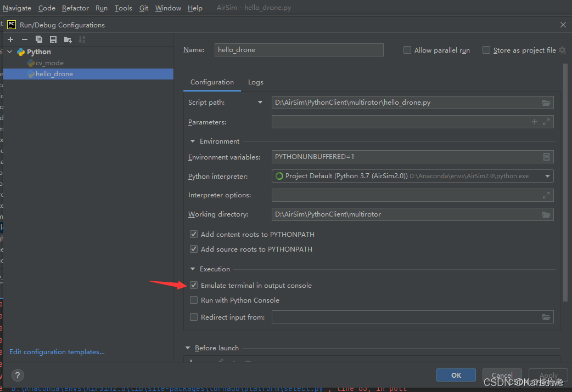The image size is (572, 392).
Task: Collapse the Environment section
Action: [193, 141]
